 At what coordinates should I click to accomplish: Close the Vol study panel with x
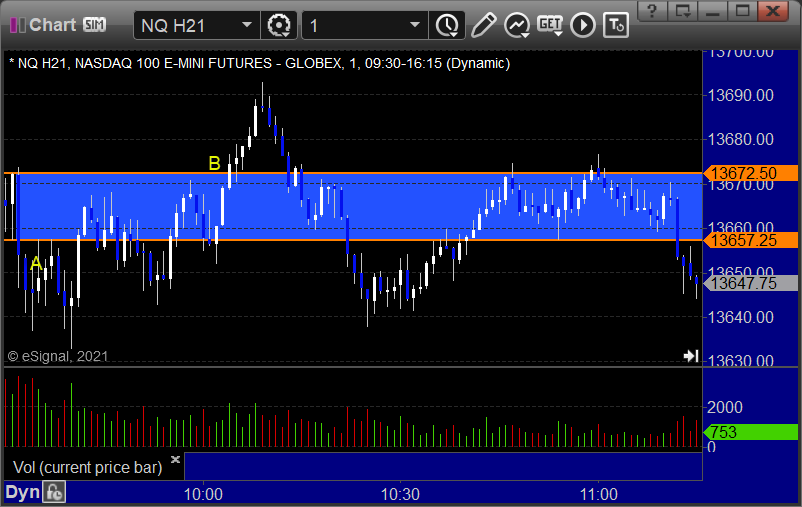coord(175,459)
